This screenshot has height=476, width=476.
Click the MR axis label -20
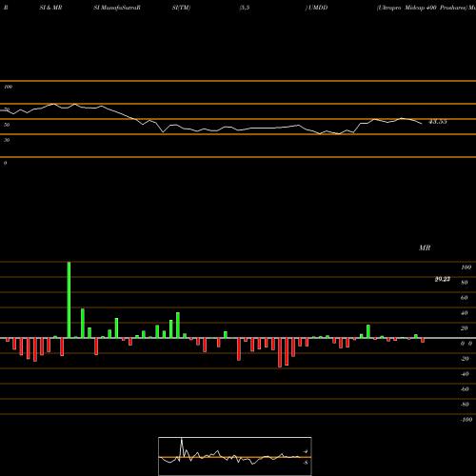point(465,359)
